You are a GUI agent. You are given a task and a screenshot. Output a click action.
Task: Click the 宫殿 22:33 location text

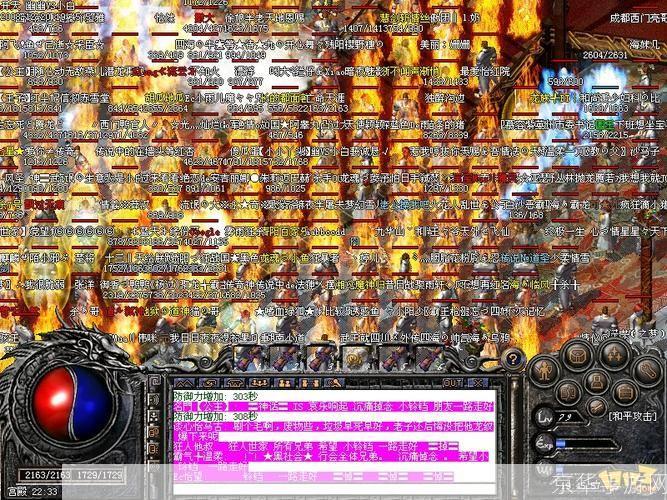pos(33,491)
